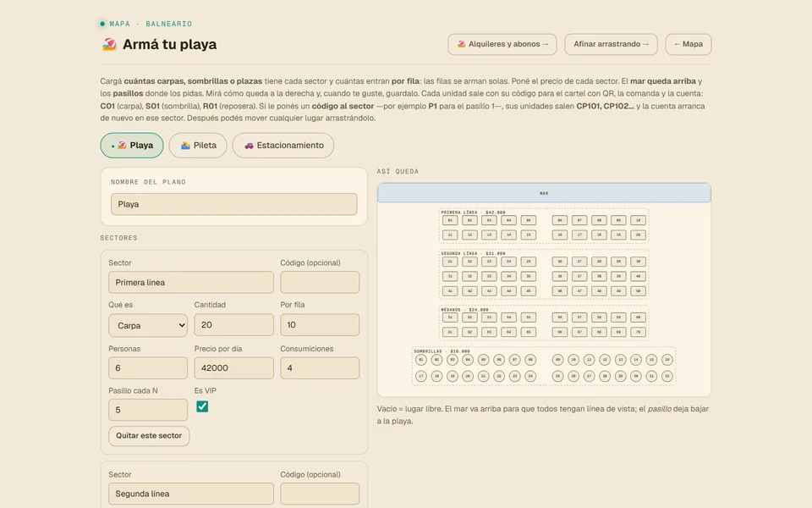Pick carpa 16 in Primera línea preview

coord(560,235)
